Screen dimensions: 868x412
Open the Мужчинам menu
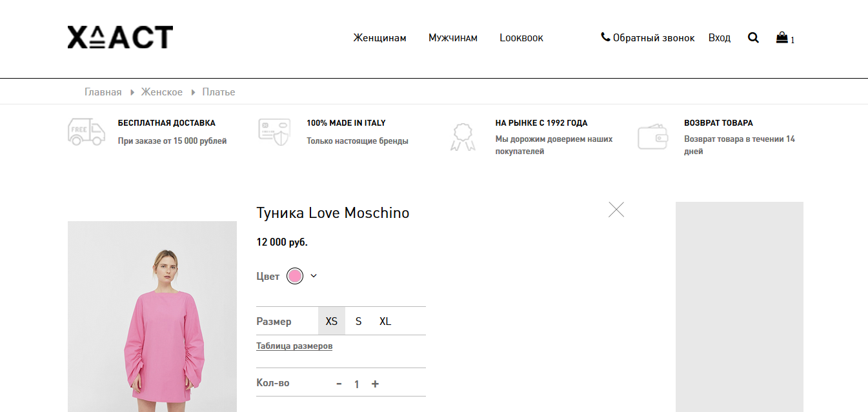[x=453, y=38]
